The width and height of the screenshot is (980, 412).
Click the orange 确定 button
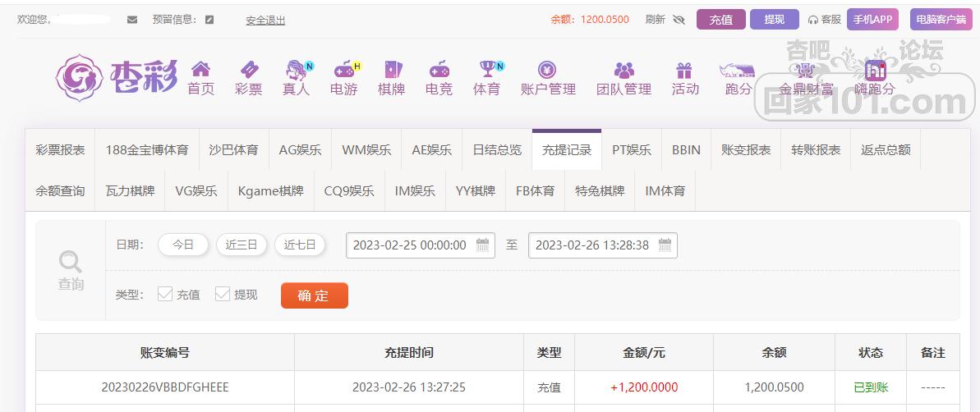(315, 295)
